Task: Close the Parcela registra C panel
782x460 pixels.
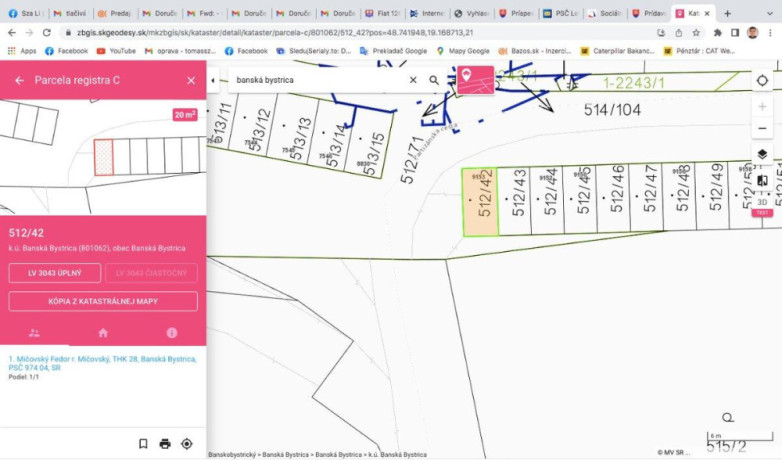Action: 191,80
